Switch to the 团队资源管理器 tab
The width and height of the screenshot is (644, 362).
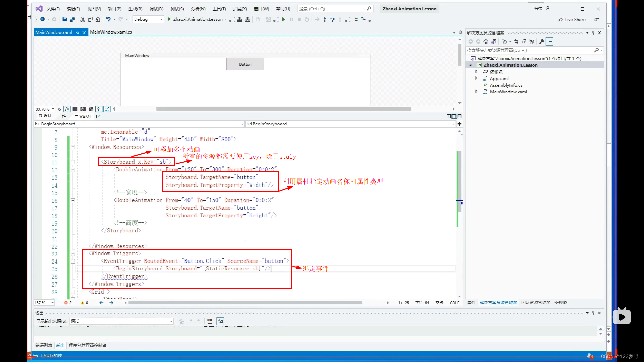tap(536, 302)
